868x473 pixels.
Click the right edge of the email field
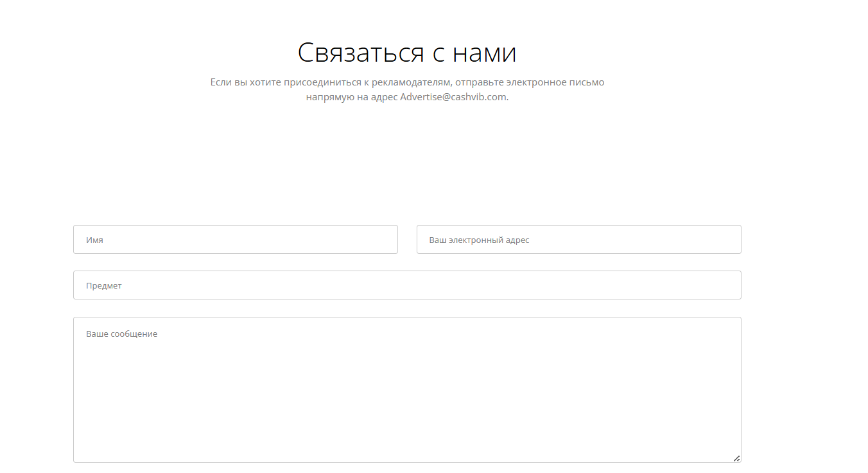[x=740, y=239]
